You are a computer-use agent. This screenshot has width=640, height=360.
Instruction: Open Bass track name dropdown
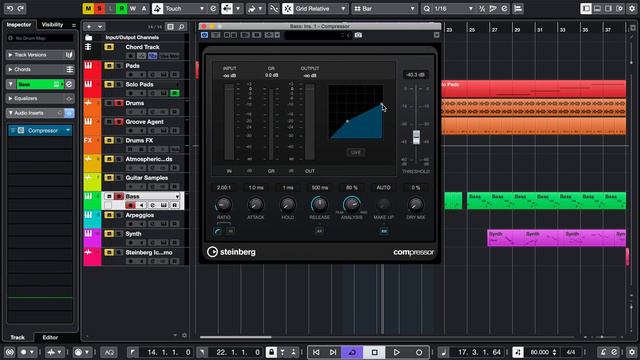pyautogui.click(x=177, y=196)
